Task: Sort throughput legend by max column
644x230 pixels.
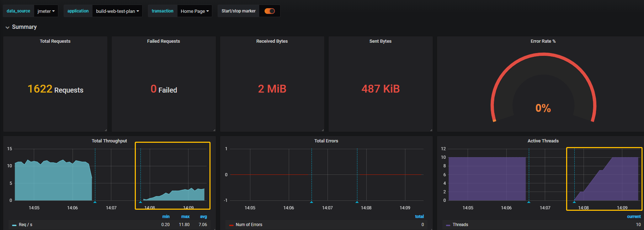Action: pyautogui.click(x=185, y=216)
